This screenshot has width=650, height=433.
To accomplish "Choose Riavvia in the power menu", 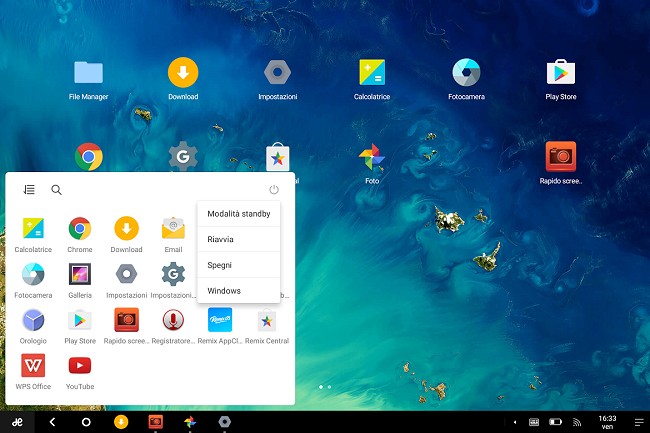I will click(x=239, y=239).
